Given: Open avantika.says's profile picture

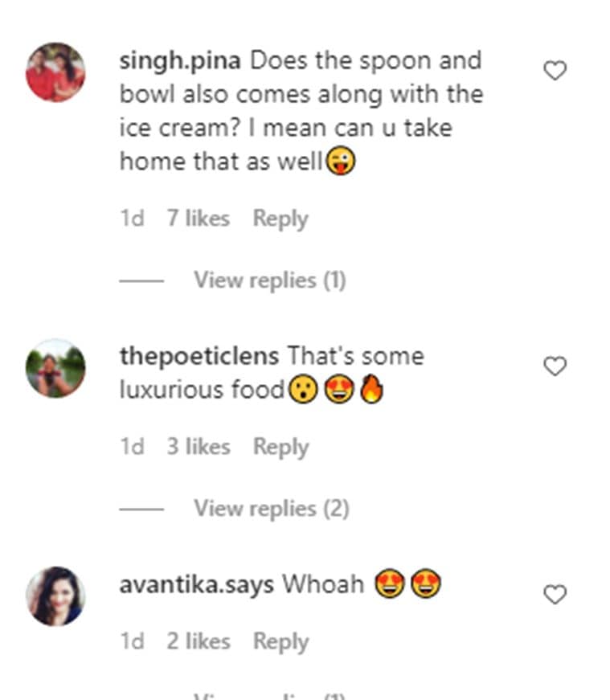Looking at the screenshot, I should click(55, 596).
